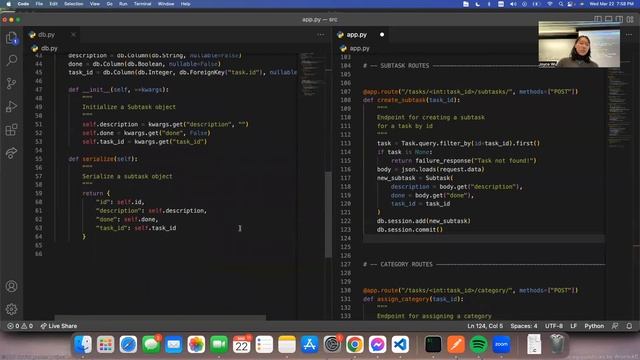640x360 pixels.
Task: Open the volume control in menu bar
Action: coord(513,4)
